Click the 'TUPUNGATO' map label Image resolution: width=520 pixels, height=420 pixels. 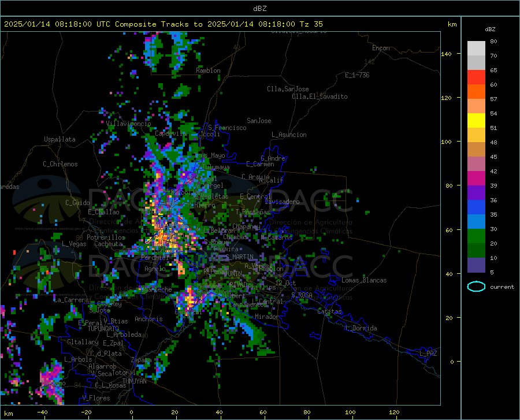(103, 329)
